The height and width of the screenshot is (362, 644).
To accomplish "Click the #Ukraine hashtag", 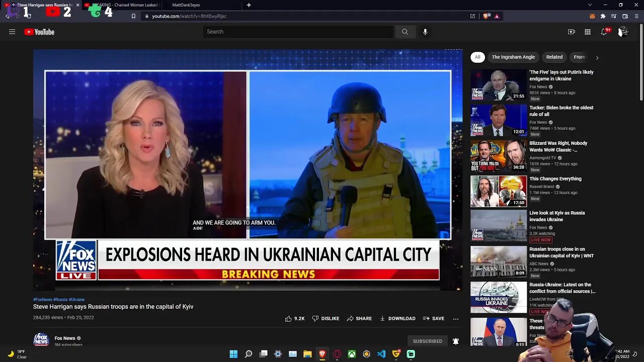I will click(76, 300).
